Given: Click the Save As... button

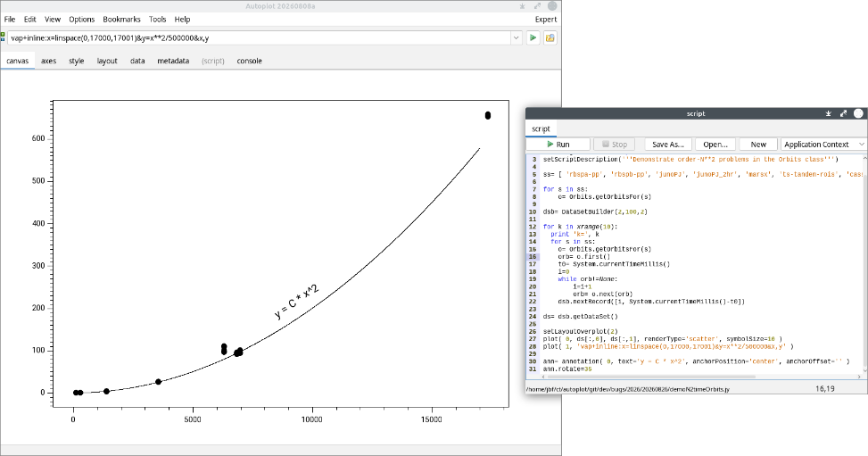Looking at the screenshot, I should click(668, 144).
